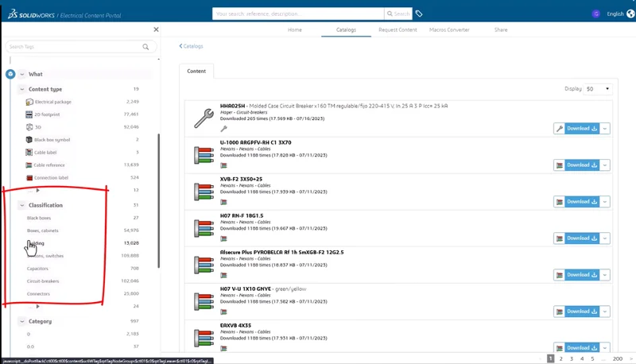The image size is (636, 364).
Task: Open download options arrow for HHA025H
Action: tap(606, 129)
